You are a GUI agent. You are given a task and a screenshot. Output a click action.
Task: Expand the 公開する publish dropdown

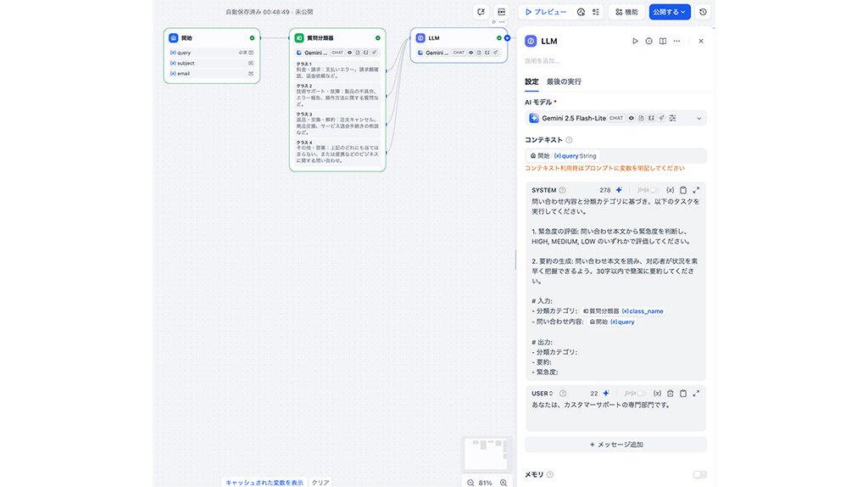tap(670, 12)
